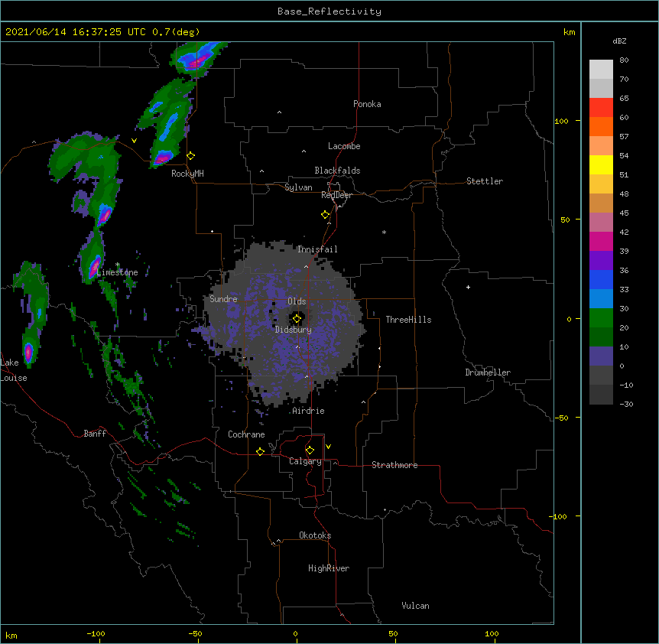Viewport: 659px width, 644px height.
Task: Click the Innisfail town label
Action: tap(317, 249)
